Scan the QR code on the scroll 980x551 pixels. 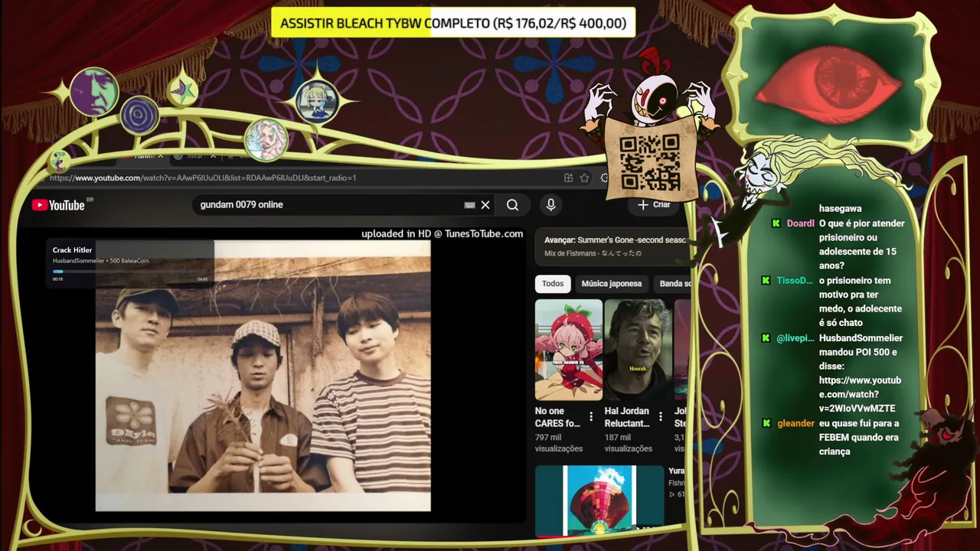click(649, 162)
